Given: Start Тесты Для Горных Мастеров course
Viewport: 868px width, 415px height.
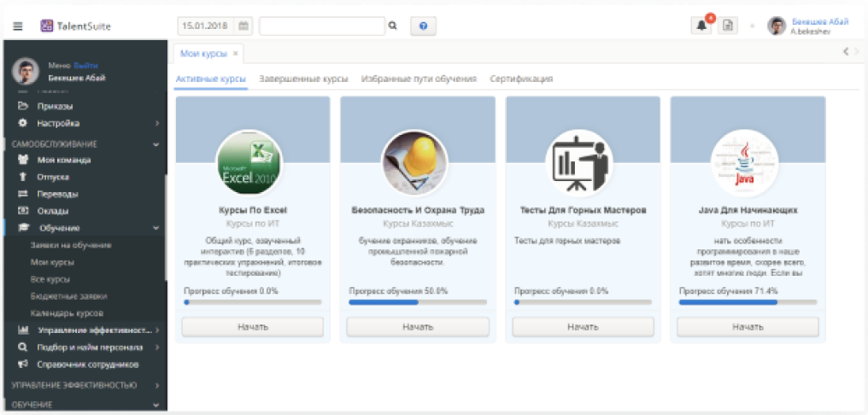Looking at the screenshot, I should pyautogui.click(x=583, y=327).
